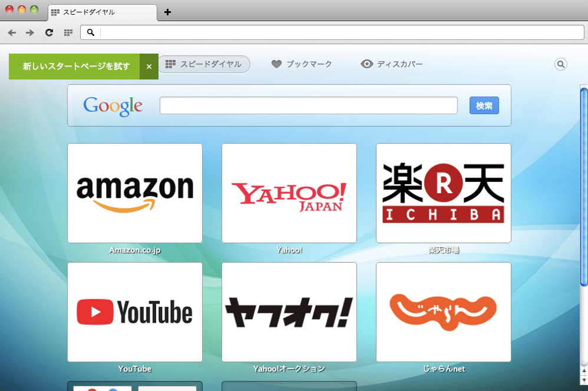Image resolution: width=588 pixels, height=391 pixels.
Task: Click inside the Google search box
Action: point(309,105)
